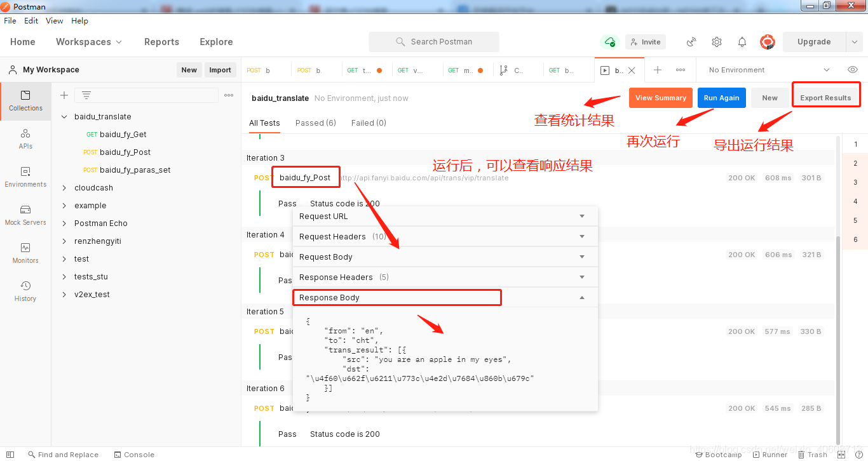
Task: Open the Collections sidebar panel
Action: point(25,101)
